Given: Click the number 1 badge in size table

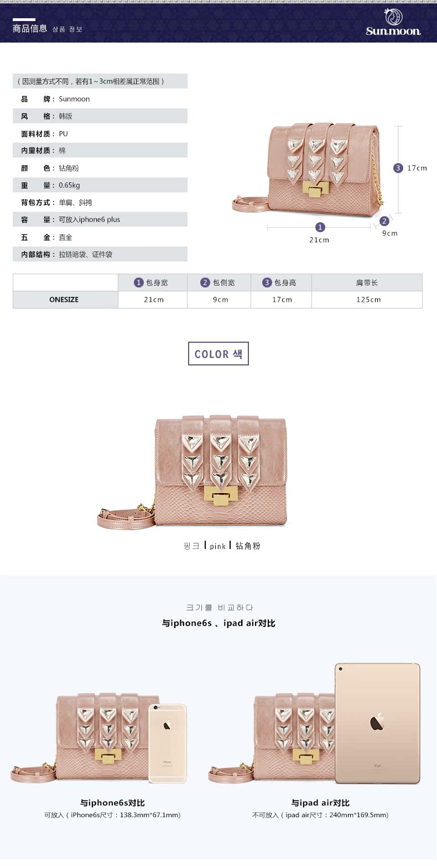Looking at the screenshot, I should point(139,283).
